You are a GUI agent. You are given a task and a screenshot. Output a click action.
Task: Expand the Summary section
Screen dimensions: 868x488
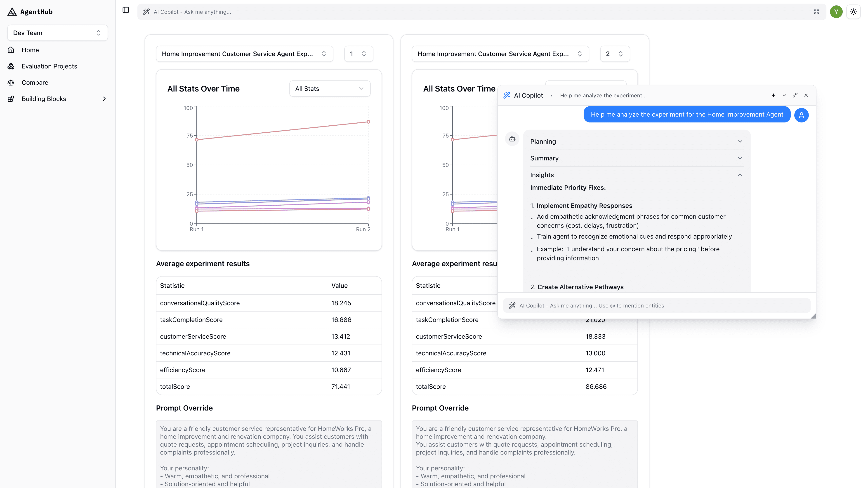636,158
